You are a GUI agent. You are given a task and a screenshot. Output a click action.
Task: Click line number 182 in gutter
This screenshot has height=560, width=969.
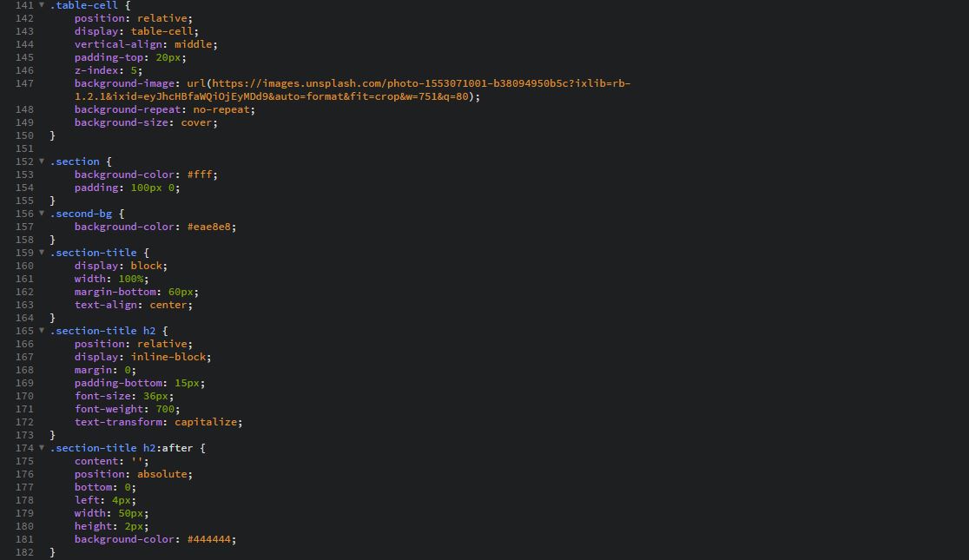(x=24, y=552)
